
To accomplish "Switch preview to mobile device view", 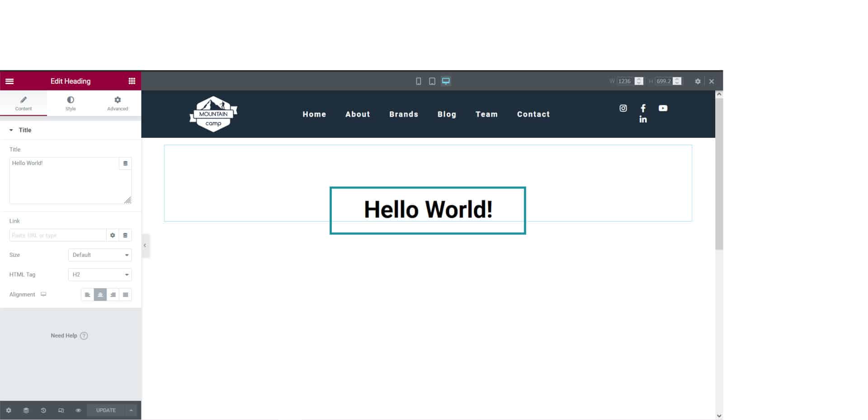I will pyautogui.click(x=418, y=81).
